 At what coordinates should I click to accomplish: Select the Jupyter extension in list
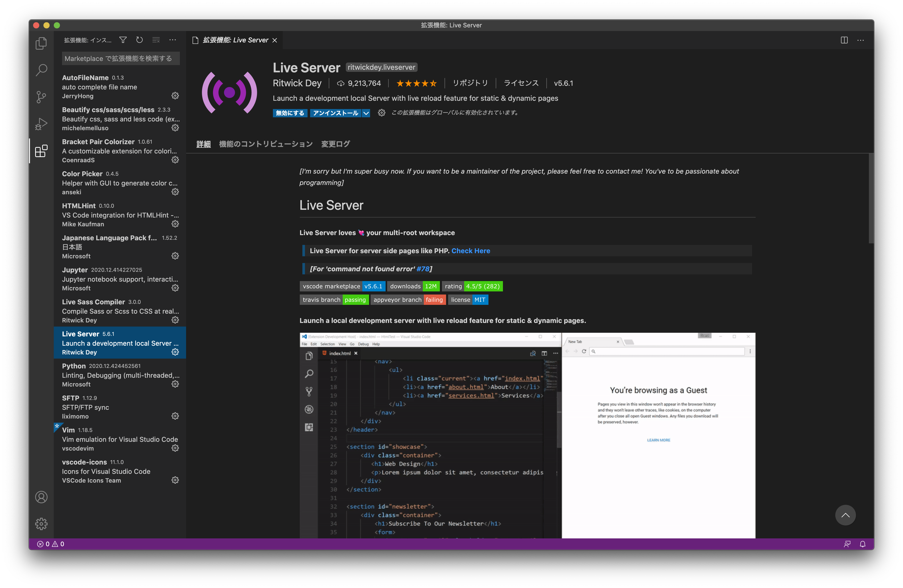pyautogui.click(x=120, y=279)
